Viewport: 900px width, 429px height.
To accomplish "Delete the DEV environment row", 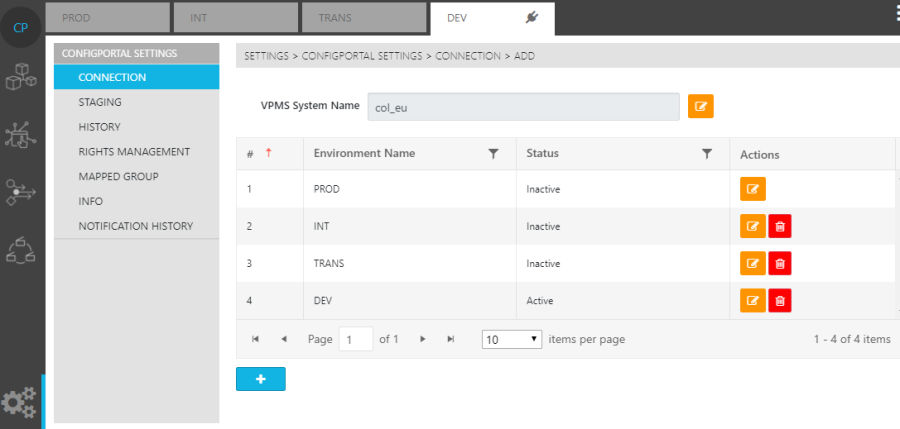I will 780,301.
